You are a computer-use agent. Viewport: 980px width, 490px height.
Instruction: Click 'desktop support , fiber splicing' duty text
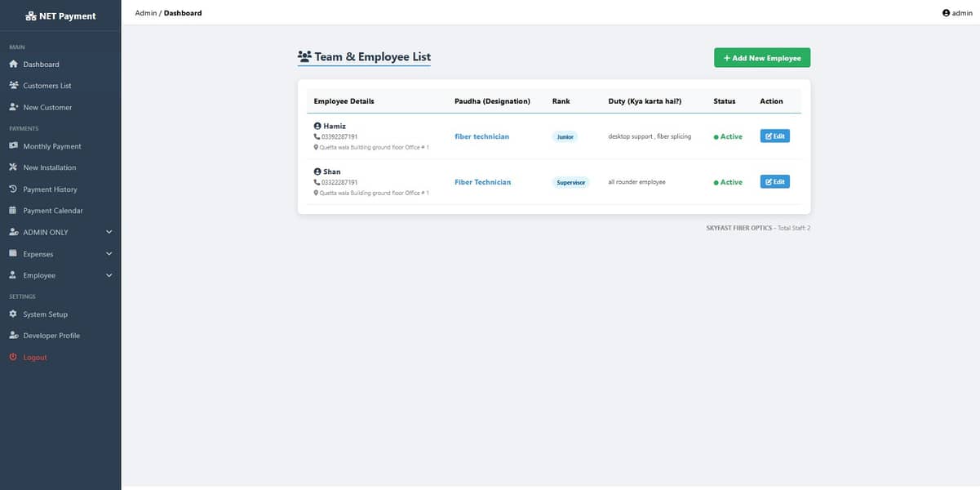point(650,136)
